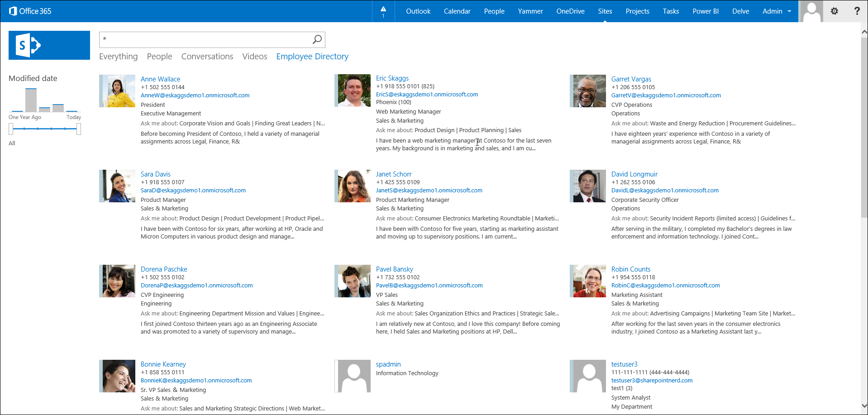Click the right handle of date slider

pos(79,129)
